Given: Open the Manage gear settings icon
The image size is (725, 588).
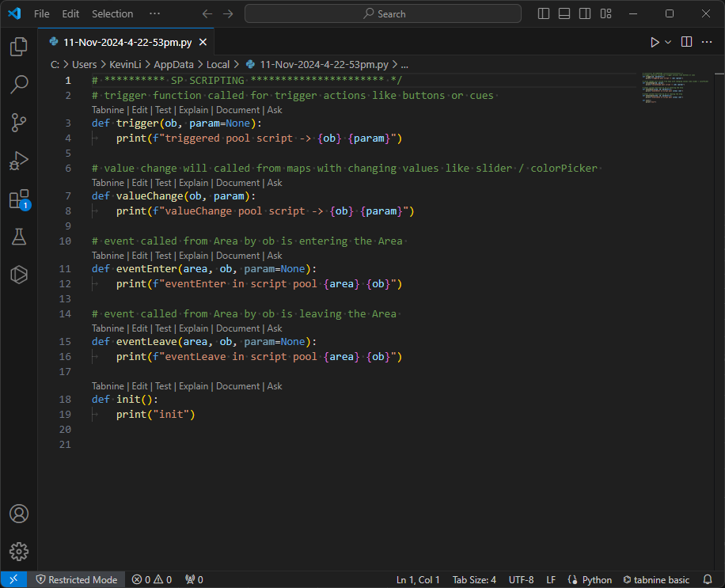Looking at the screenshot, I should coord(19,552).
